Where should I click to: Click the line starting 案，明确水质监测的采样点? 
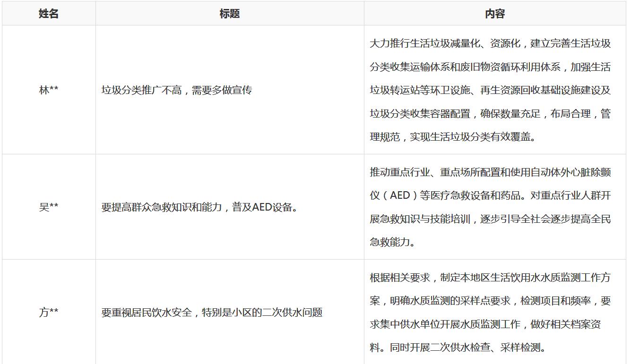pos(490,301)
